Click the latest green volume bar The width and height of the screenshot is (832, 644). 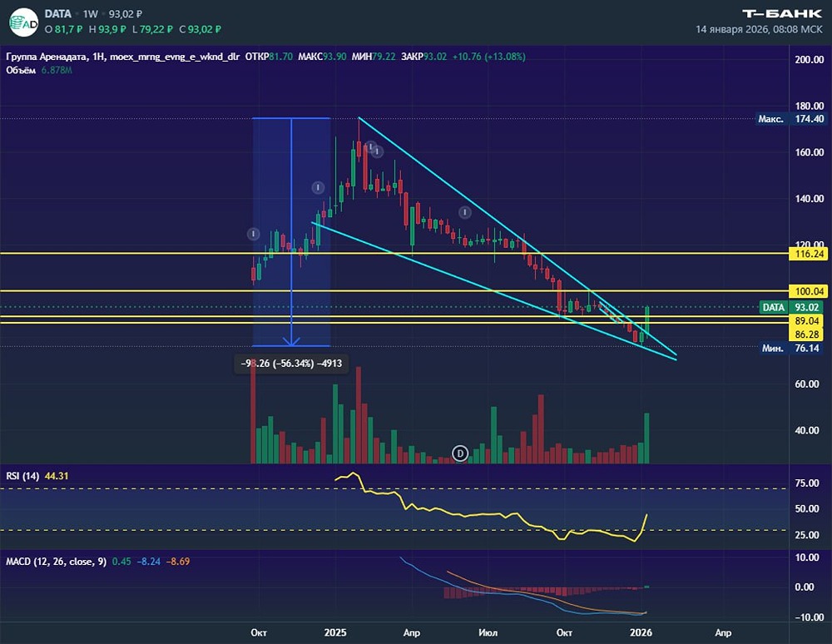pos(646,438)
